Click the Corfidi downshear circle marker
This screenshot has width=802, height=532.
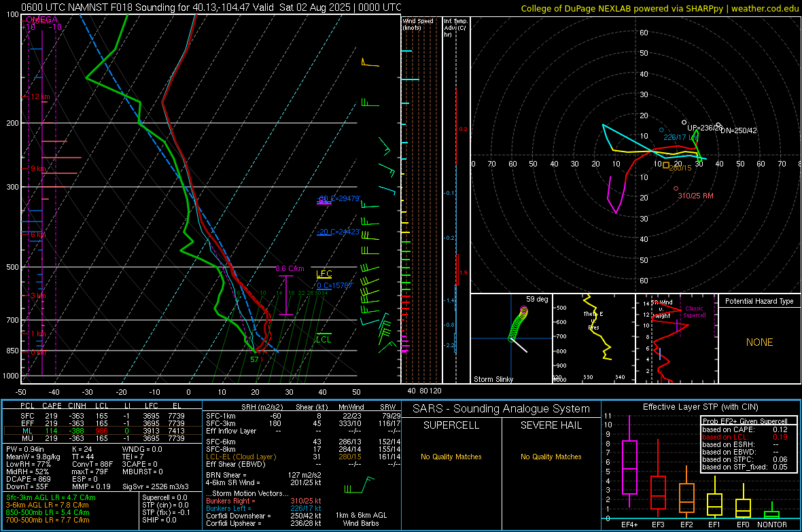pyautogui.click(x=718, y=125)
